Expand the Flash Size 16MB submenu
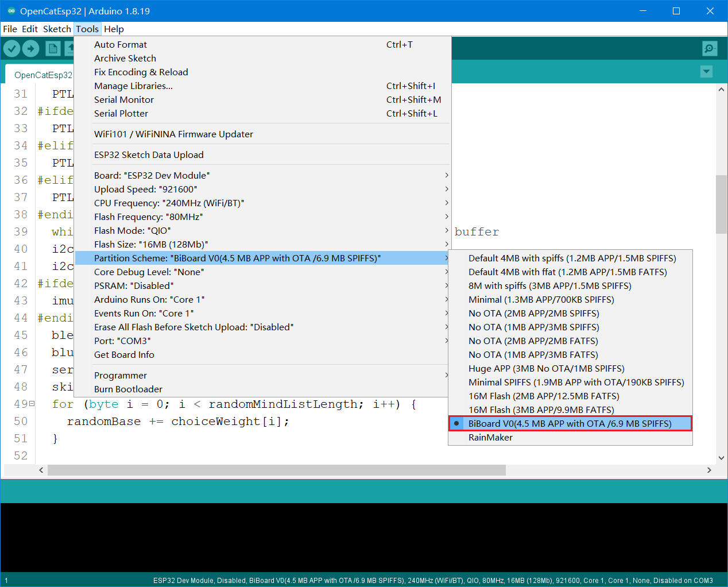The height and width of the screenshot is (587, 728). pos(262,244)
